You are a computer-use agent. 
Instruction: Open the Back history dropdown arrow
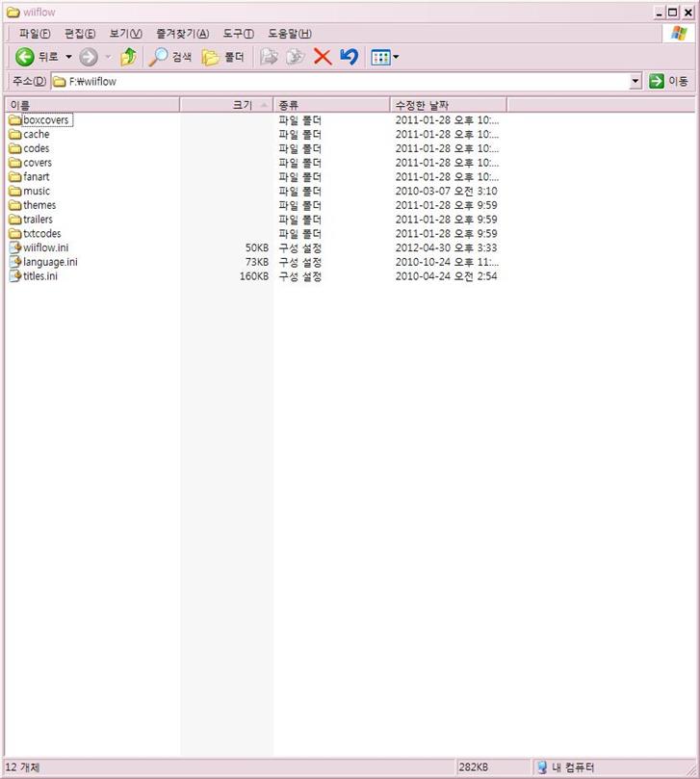coord(68,57)
